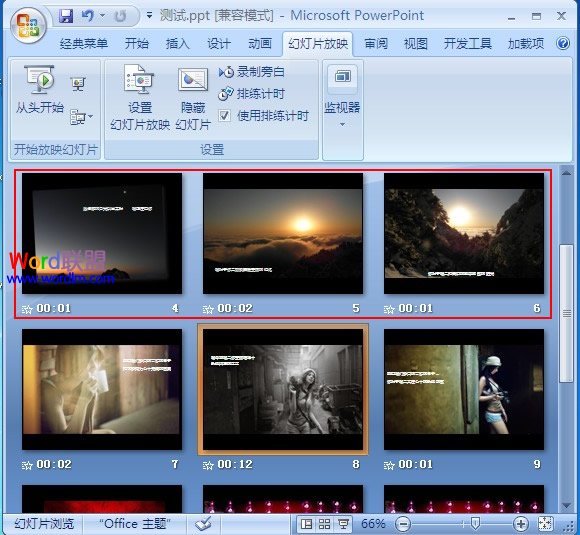Undo the last action

pos(88,16)
